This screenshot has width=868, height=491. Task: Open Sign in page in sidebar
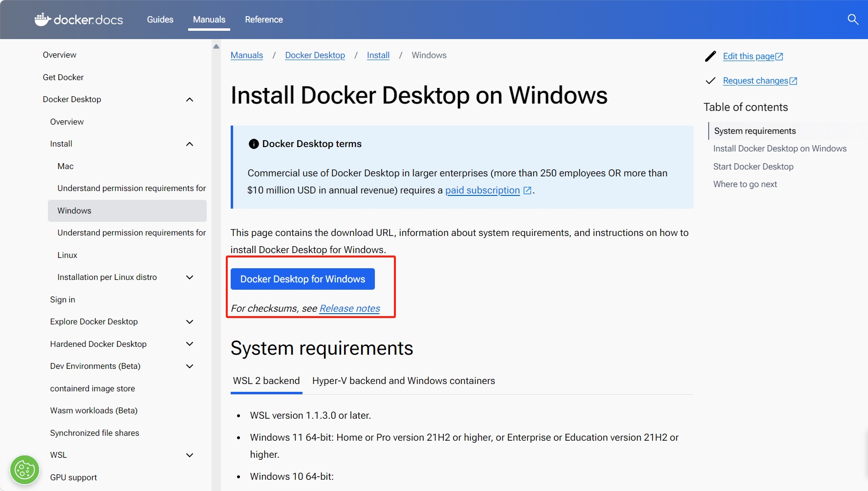pyautogui.click(x=63, y=299)
